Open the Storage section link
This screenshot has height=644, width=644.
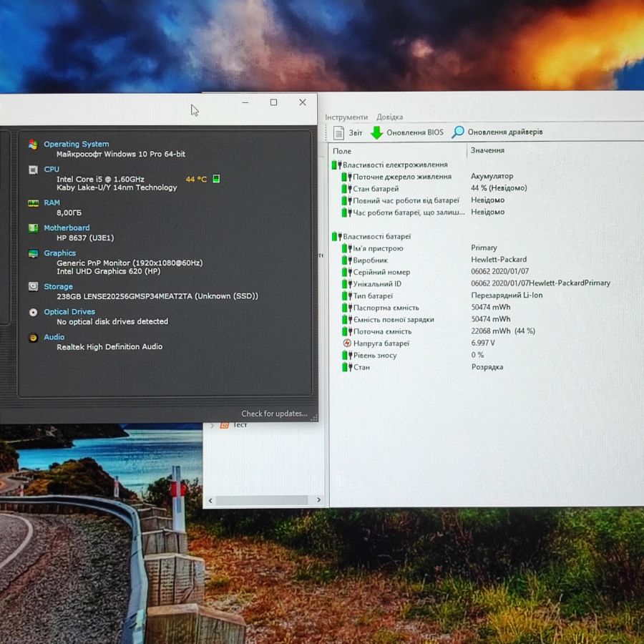point(58,286)
